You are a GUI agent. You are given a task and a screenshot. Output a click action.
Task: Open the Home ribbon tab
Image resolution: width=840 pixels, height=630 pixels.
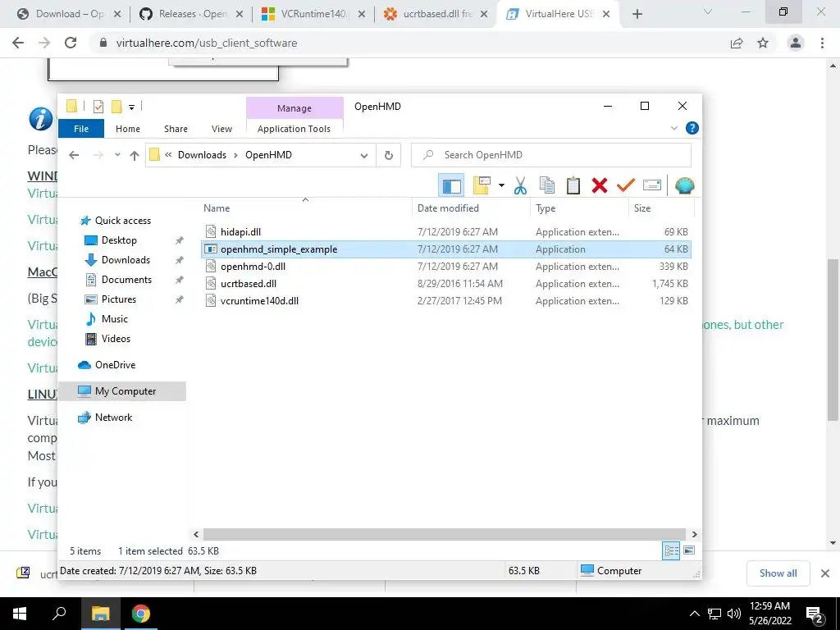[127, 129]
